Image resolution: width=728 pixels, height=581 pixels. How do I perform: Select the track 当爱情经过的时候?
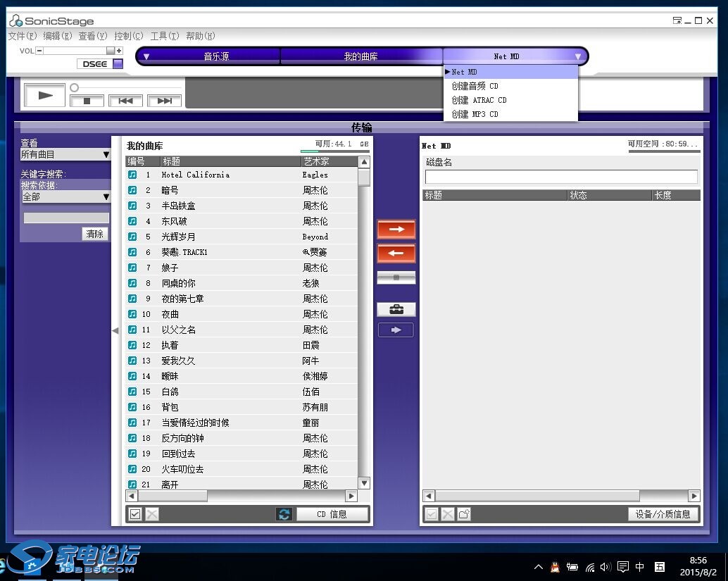point(241,423)
